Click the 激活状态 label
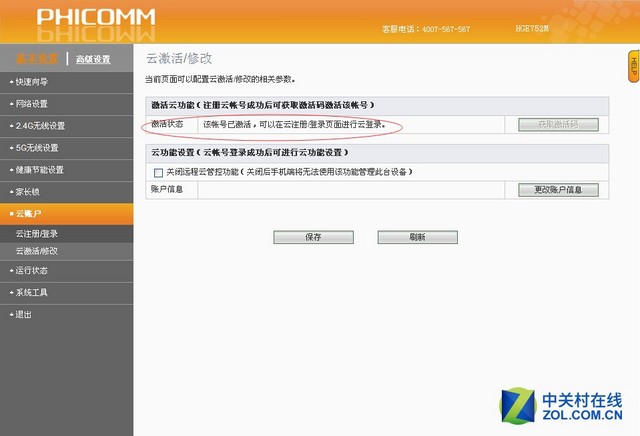Viewport: 640px width, 436px height. point(167,124)
